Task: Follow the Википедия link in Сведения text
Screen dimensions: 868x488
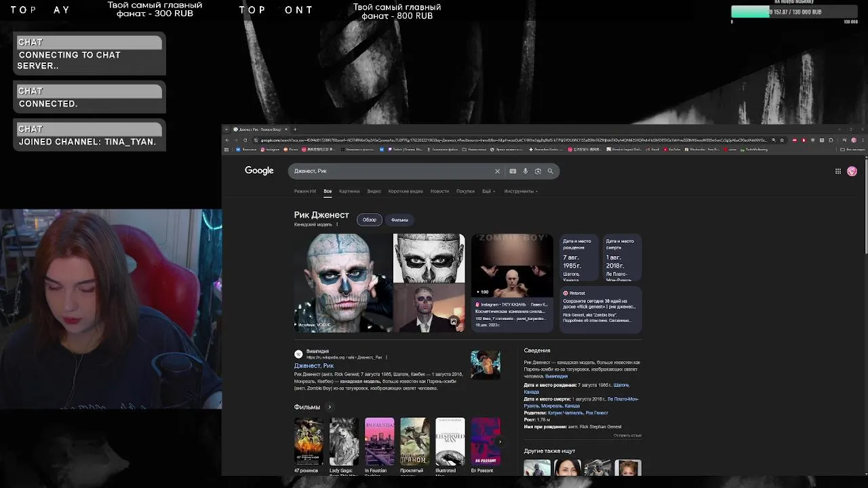Action: coord(556,376)
